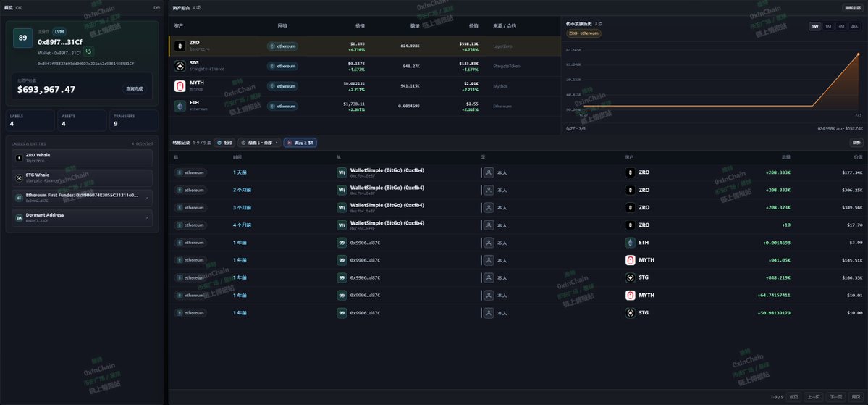
Task: Click the $558.13K ZRO value cell
Action: coord(468,43)
